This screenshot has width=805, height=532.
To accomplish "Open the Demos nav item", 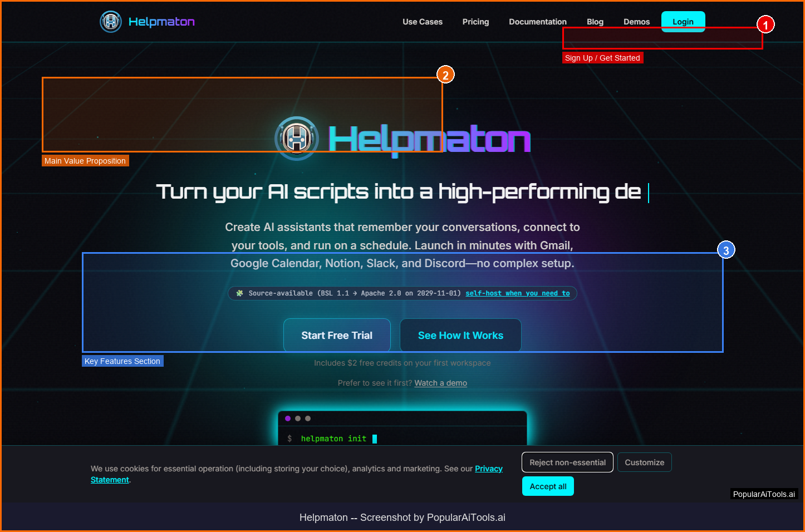I will coord(636,22).
